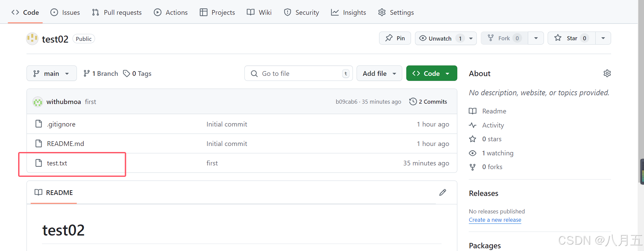Open the .gitignore file
The height and width of the screenshot is (251, 644).
[x=61, y=124]
